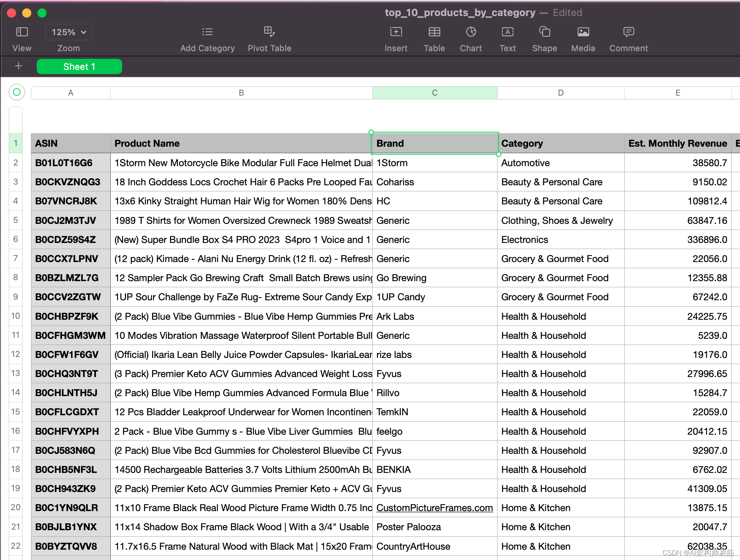Click the Table toolbar icon
This screenshot has height=560, width=740.
point(434,32)
